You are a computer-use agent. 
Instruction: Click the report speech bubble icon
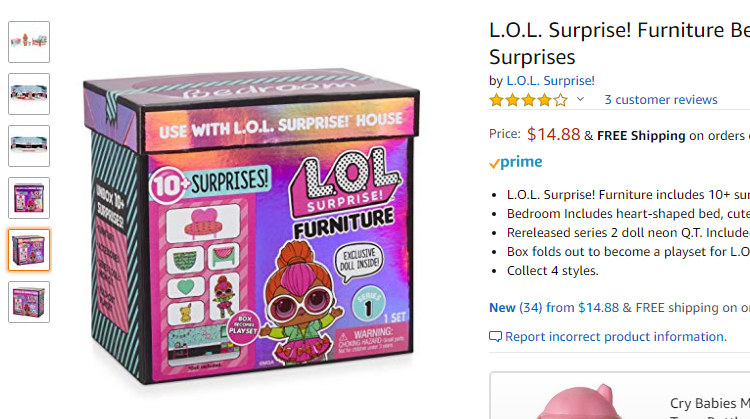[x=495, y=337]
